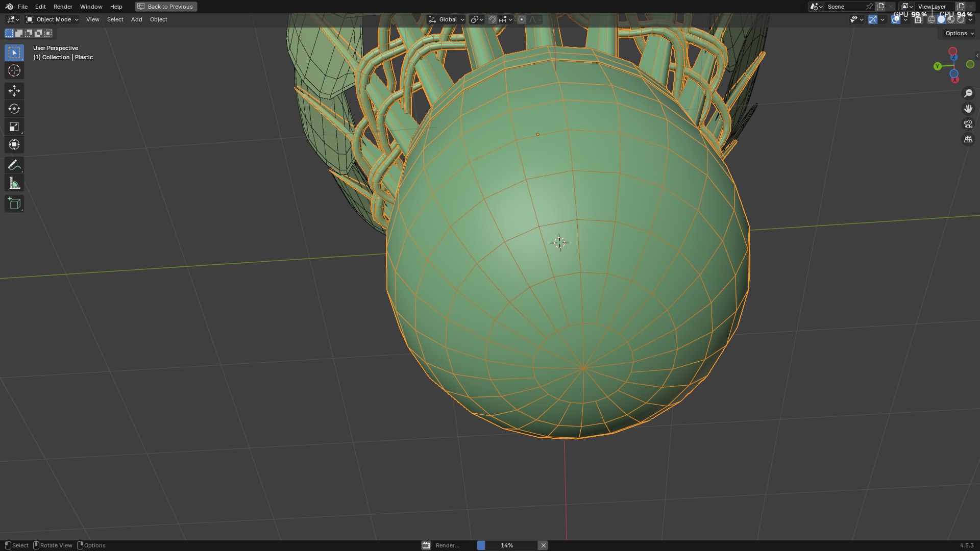
Task: Open the tool Options dropdown
Action: pyautogui.click(x=960, y=33)
